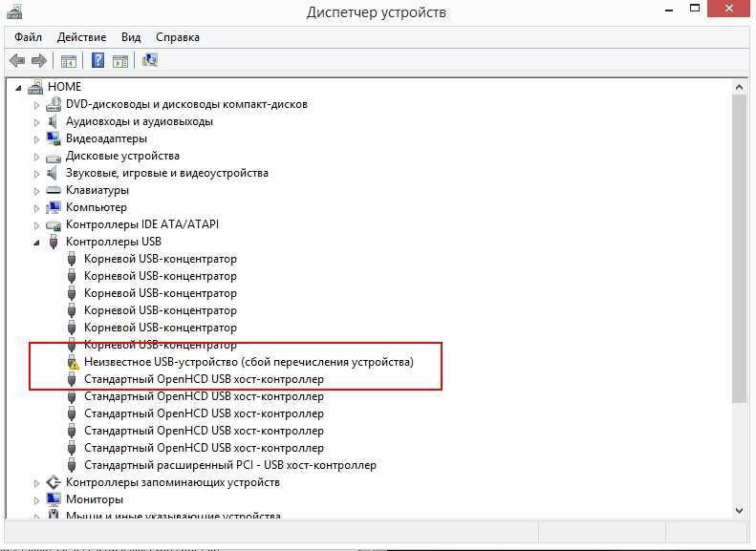
Task: Select the Компьютер category label
Action: pos(97,207)
